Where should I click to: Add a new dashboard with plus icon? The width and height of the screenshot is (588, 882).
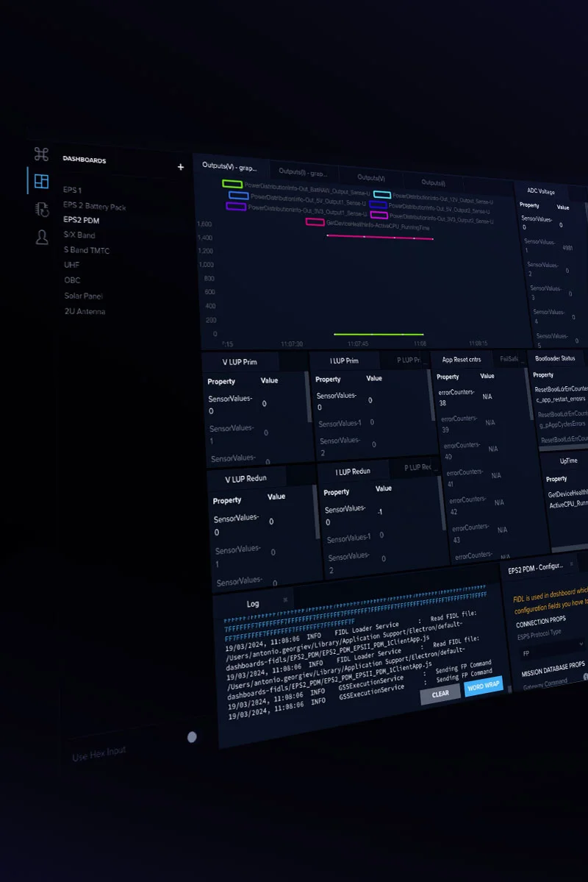pyautogui.click(x=181, y=166)
